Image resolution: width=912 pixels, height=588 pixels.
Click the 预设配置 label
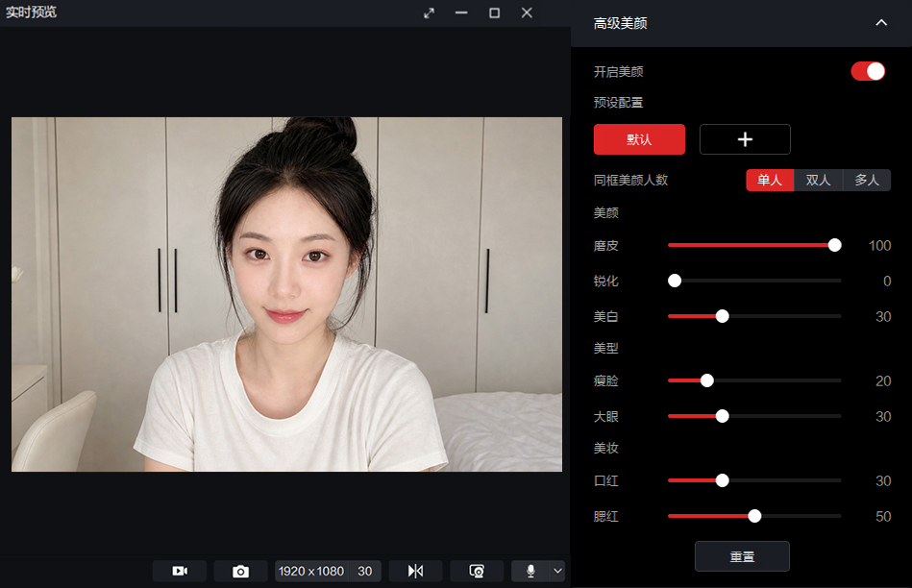pyautogui.click(x=618, y=103)
